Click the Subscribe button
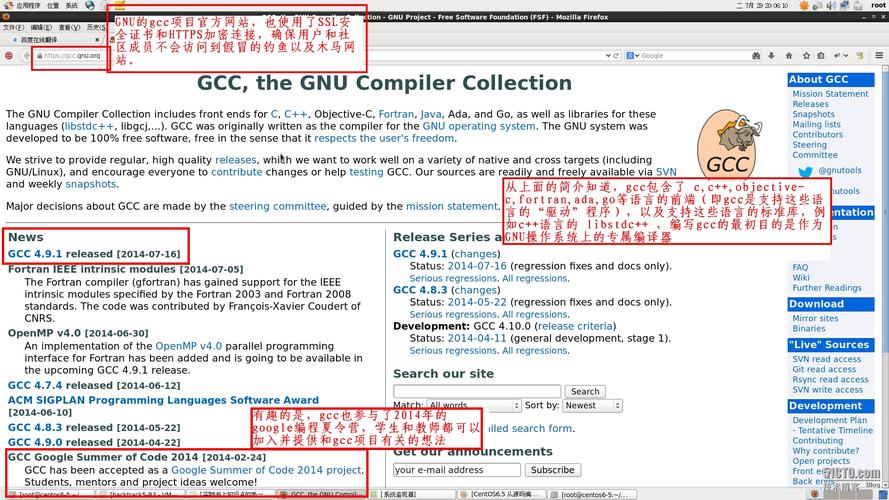 pos(552,469)
